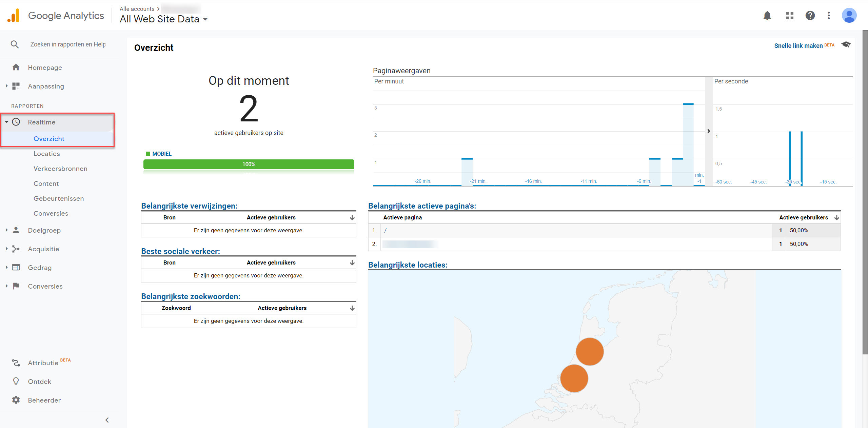Click the graduation cap education icon
This screenshot has width=868, height=428.
click(846, 45)
